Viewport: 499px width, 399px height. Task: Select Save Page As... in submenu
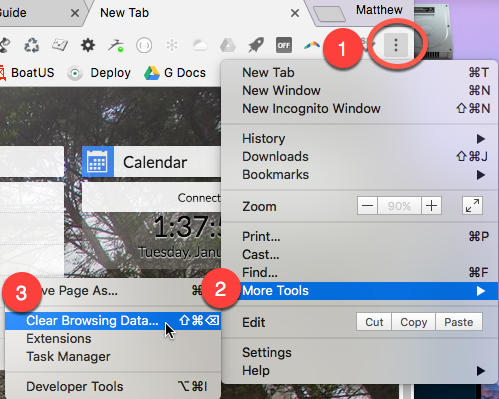point(113,291)
